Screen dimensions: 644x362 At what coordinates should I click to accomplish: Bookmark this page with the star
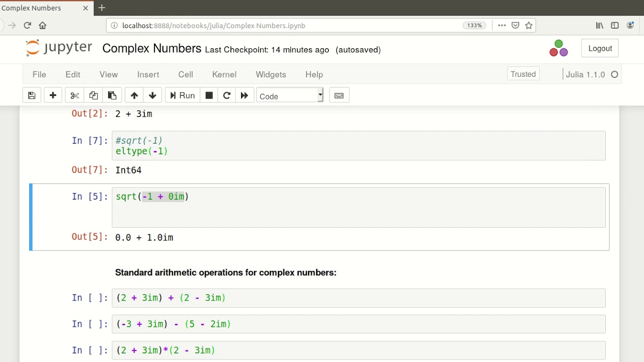point(529,25)
